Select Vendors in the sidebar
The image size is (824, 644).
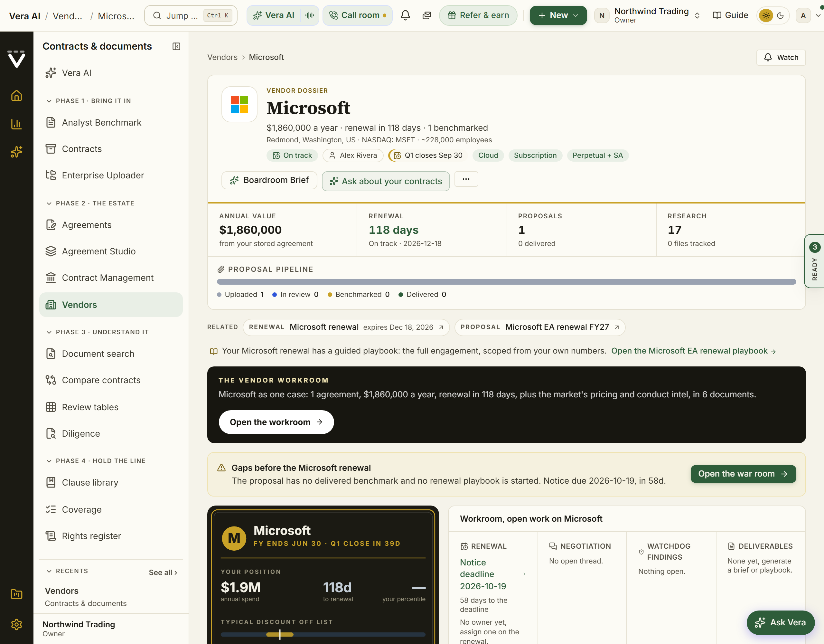(111, 305)
